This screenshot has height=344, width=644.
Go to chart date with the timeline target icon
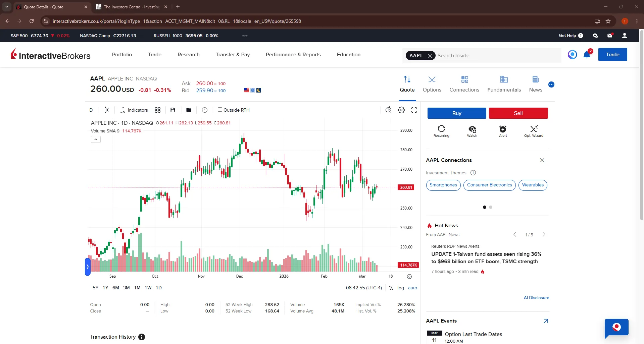(x=409, y=277)
